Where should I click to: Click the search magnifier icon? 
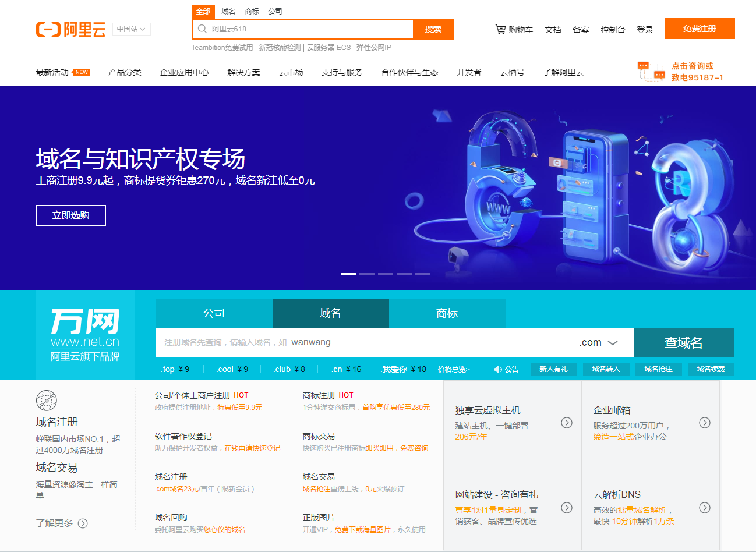pyautogui.click(x=202, y=29)
